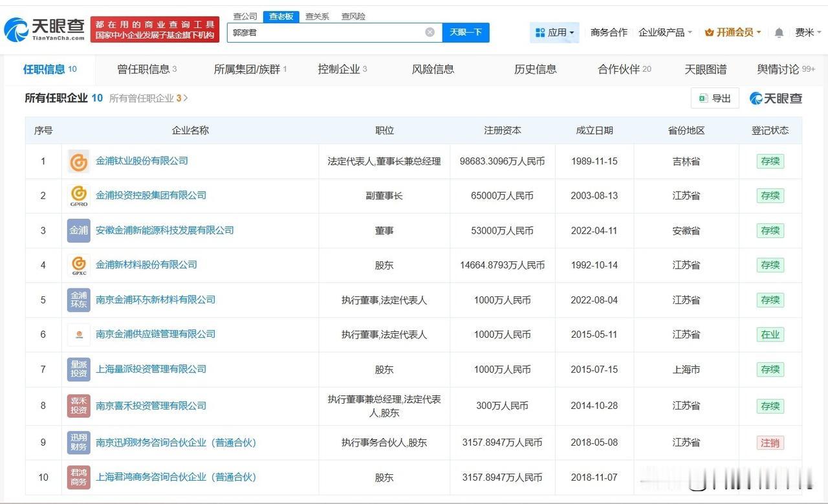Open notifications bell icon
Viewport: 828px width, 504px height.
pos(779,32)
